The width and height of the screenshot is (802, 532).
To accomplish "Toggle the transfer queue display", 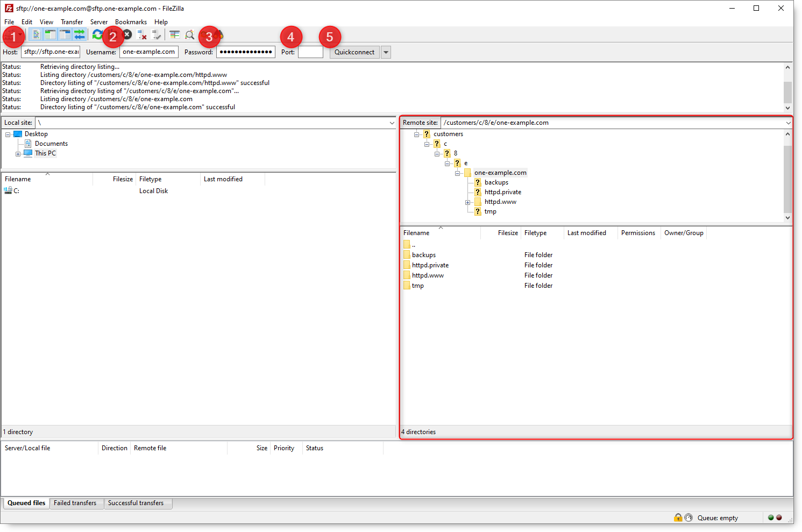I will click(80, 34).
